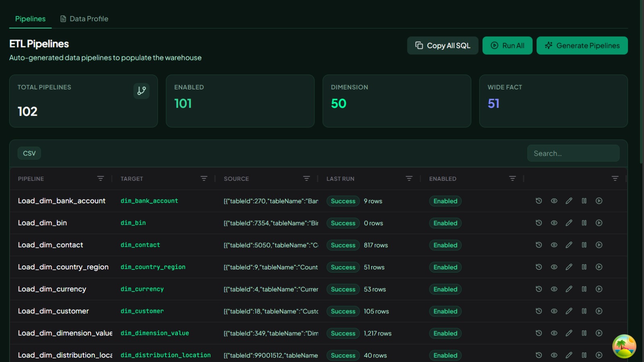
Task: Open run history for Load_dim_bank_account
Action: pos(539,201)
